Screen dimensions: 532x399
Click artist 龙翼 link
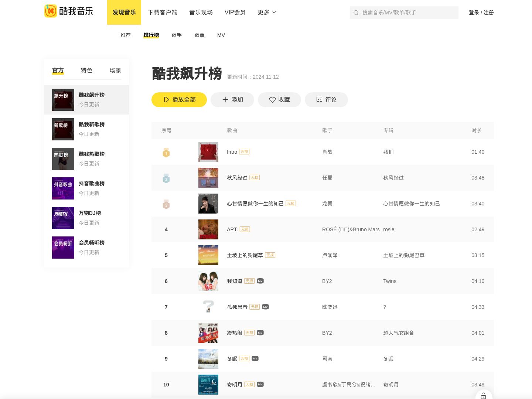327,204
